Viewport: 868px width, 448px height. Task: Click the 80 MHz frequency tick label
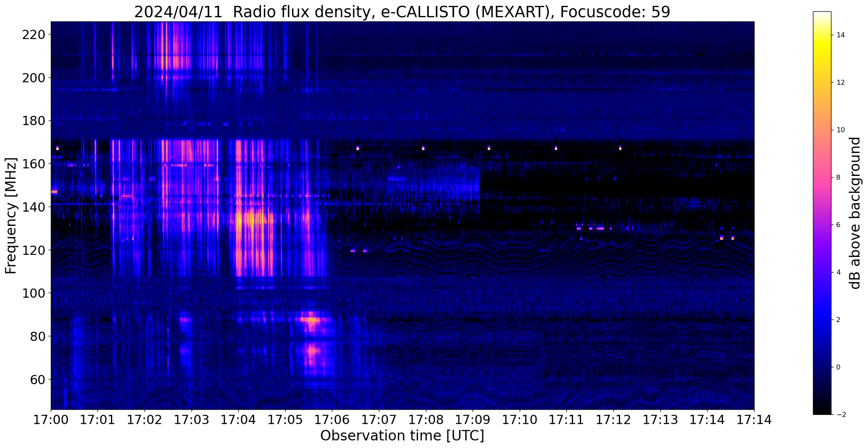[37, 336]
